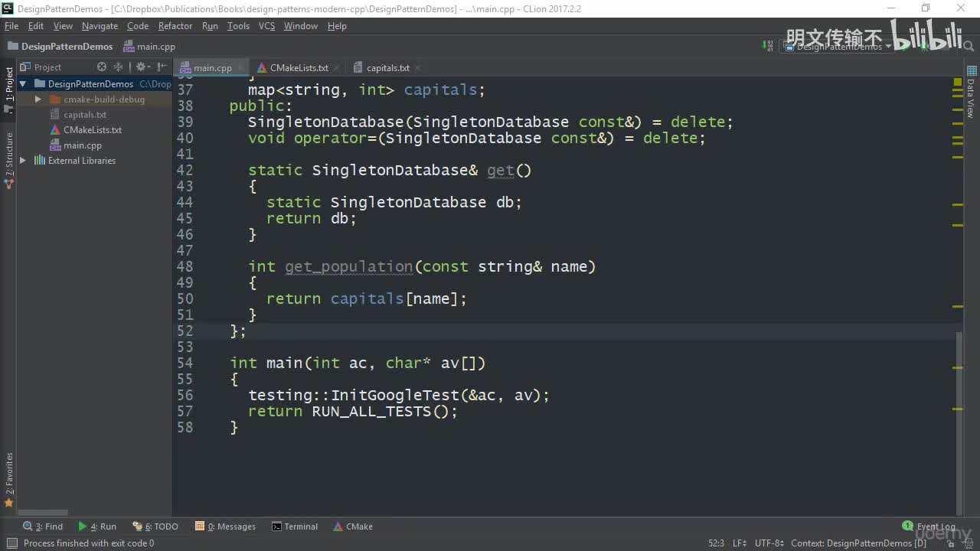
Task: Open the Window menu
Action: point(301,26)
